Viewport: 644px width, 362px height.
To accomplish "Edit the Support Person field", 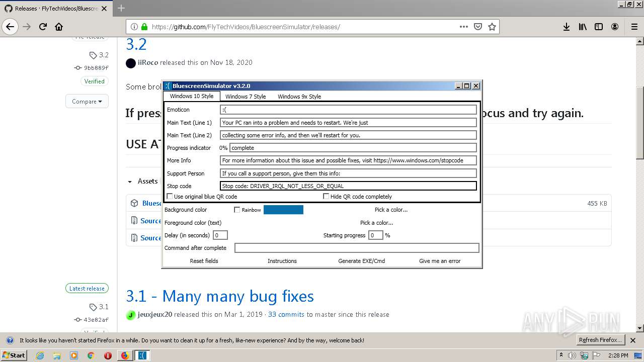I will [348, 173].
